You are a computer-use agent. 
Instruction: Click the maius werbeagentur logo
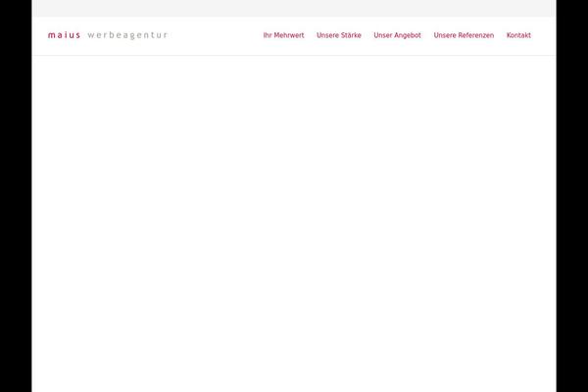108,35
